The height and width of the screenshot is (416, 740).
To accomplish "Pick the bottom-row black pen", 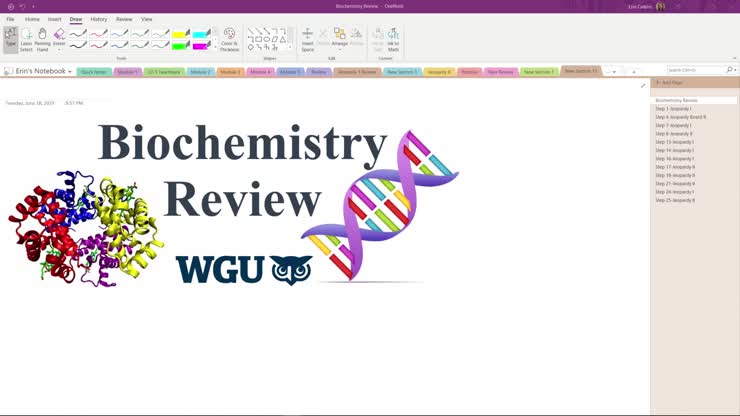I will tap(78, 45).
